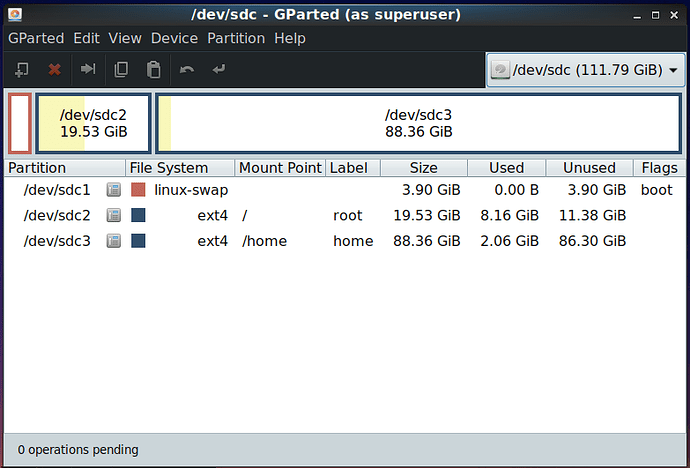Viewport: 690px width, 468px height.
Task: Click the 3.90 GiB size value of /dev/sdc1
Action: [x=431, y=190]
